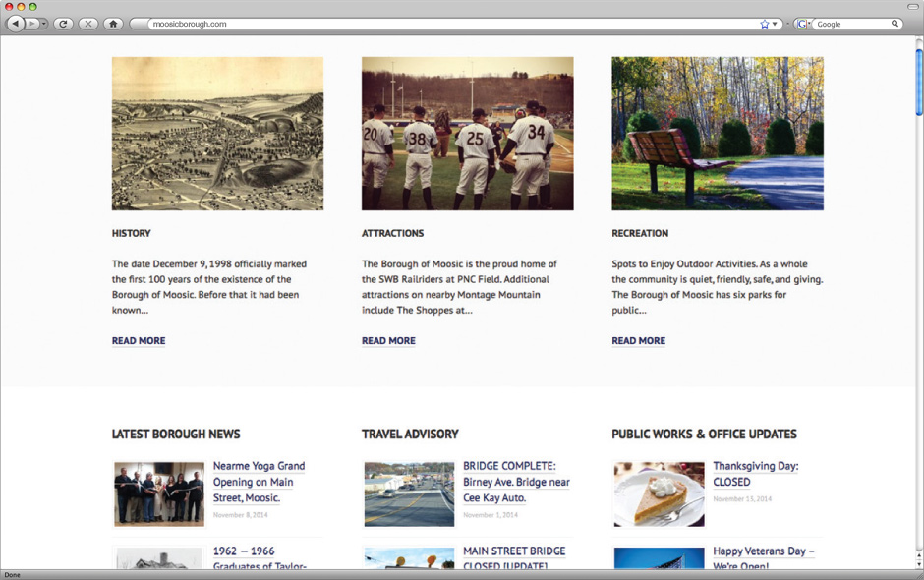The image size is (924, 580).
Task: Click the pumpkin pie thumbnail
Action: (659, 493)
